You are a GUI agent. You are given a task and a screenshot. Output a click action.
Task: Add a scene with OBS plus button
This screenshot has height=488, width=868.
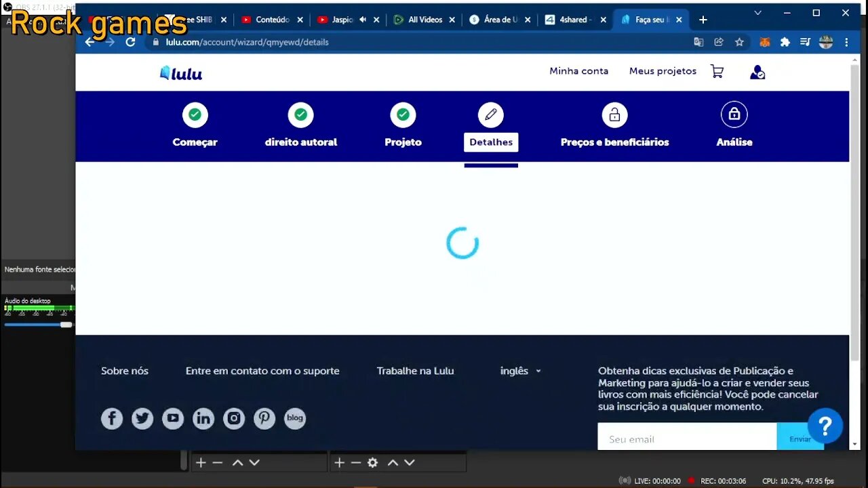pyautogui.click(x=201, y=462)
